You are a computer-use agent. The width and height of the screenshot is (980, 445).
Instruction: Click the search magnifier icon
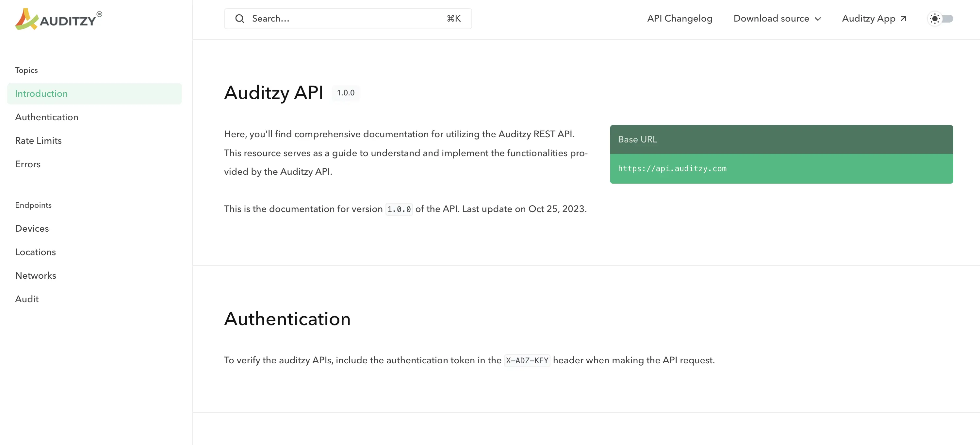(x=239, y=19)
